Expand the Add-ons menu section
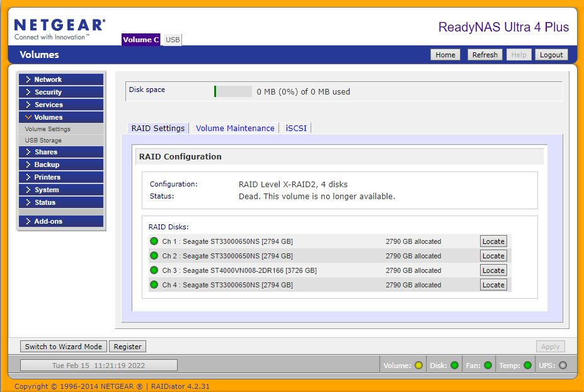 (60, 221)
